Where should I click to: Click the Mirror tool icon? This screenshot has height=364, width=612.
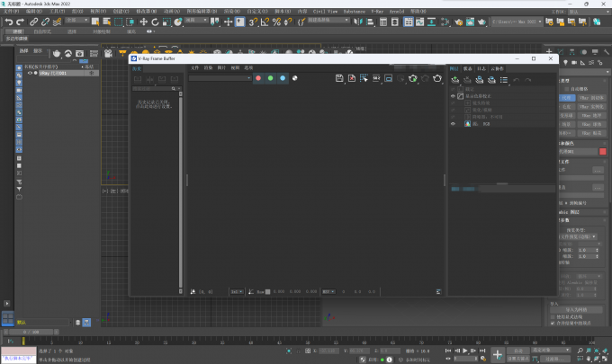point(358,22)
